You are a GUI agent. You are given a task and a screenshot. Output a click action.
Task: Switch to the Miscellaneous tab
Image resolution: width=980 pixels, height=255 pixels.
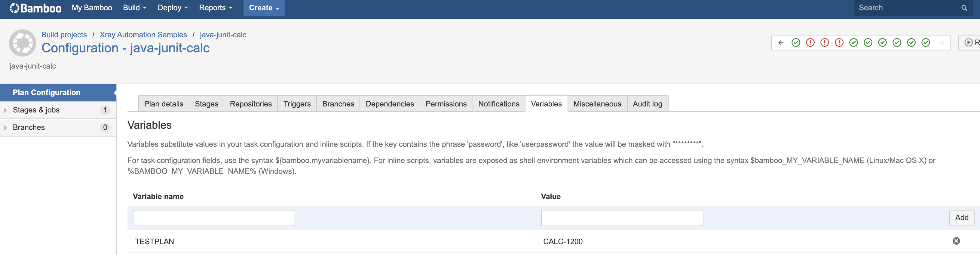coord(597,103)
